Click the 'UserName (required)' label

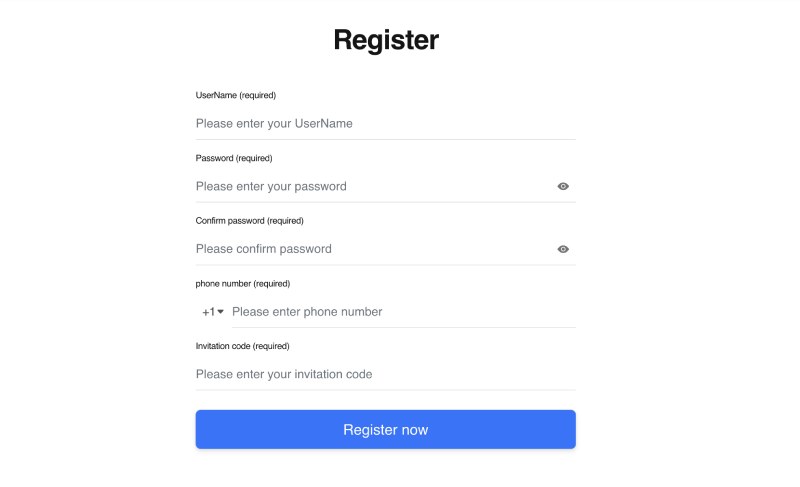tap(235, 95)
